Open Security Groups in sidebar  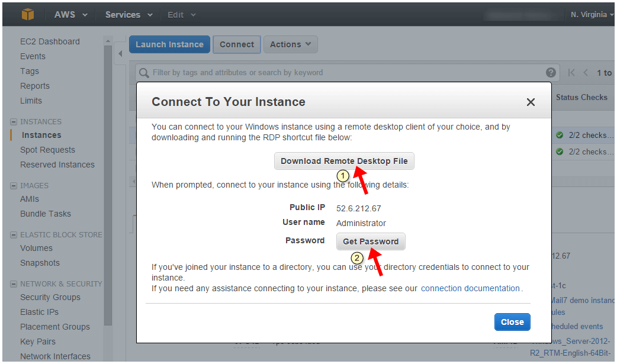tap(50, 298)
